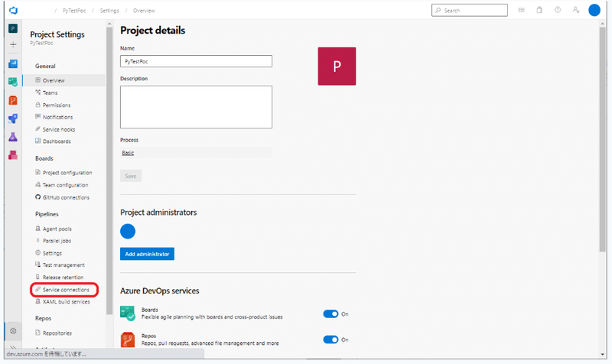Open Dashboards settings page
612x364 pixels.
point(57,141)
